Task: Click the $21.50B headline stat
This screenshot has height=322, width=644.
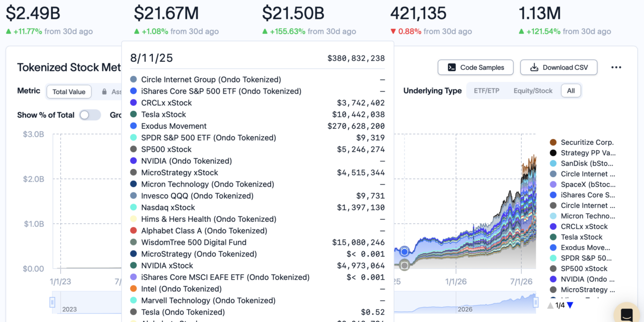Action: 293,13
